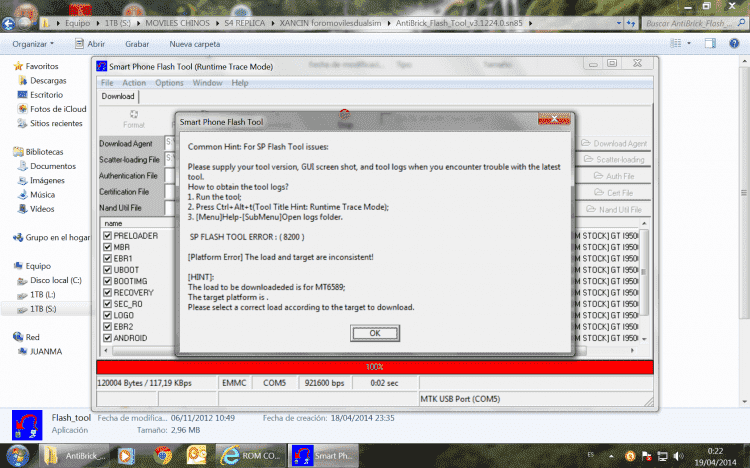
Task: Open Descargas folder in sidebar
Action: [x=48, y=80]
